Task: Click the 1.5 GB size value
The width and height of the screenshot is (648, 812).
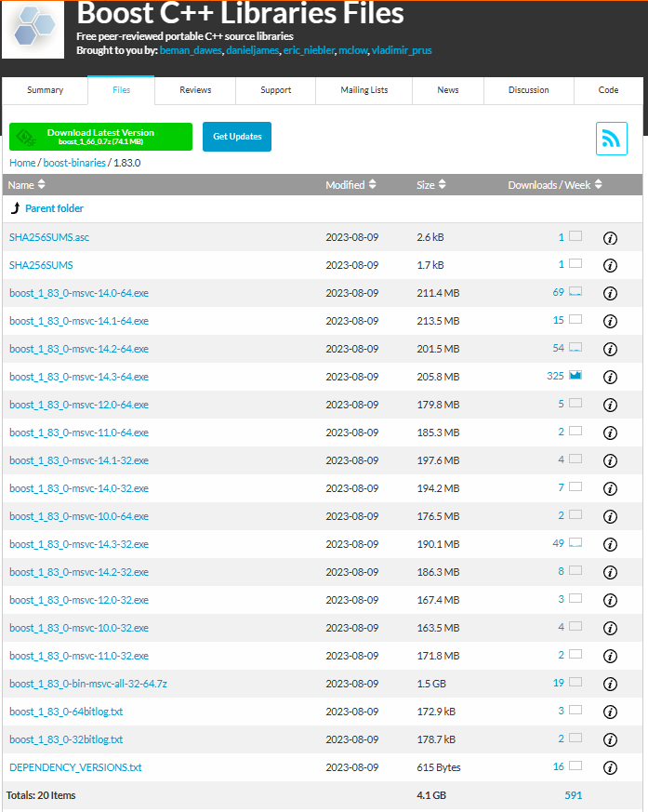Action: [x=431, y=684]
